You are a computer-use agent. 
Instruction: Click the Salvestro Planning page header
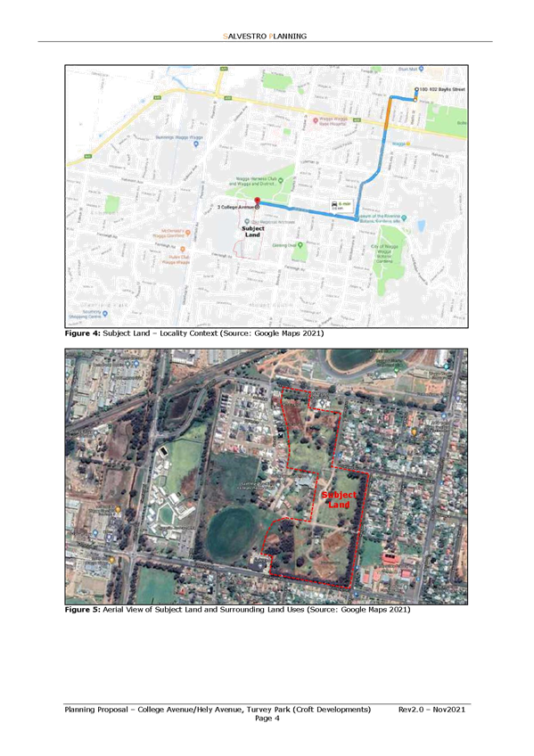tap(265, 37)
